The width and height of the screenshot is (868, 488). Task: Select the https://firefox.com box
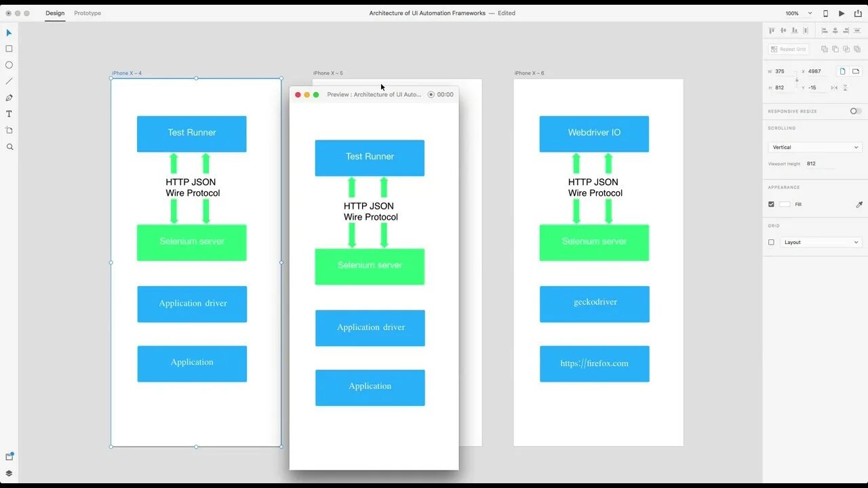click(595, 363)
